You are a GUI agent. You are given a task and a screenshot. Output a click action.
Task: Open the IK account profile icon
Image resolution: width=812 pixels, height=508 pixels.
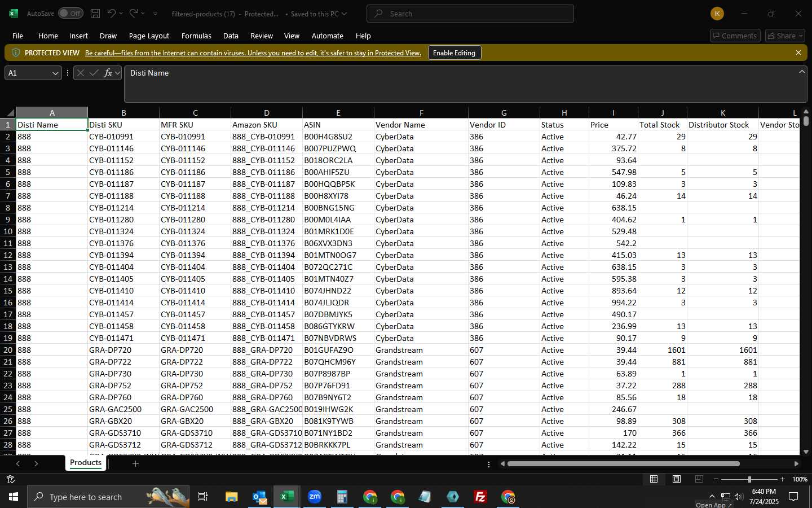click(x=717, y=14)
